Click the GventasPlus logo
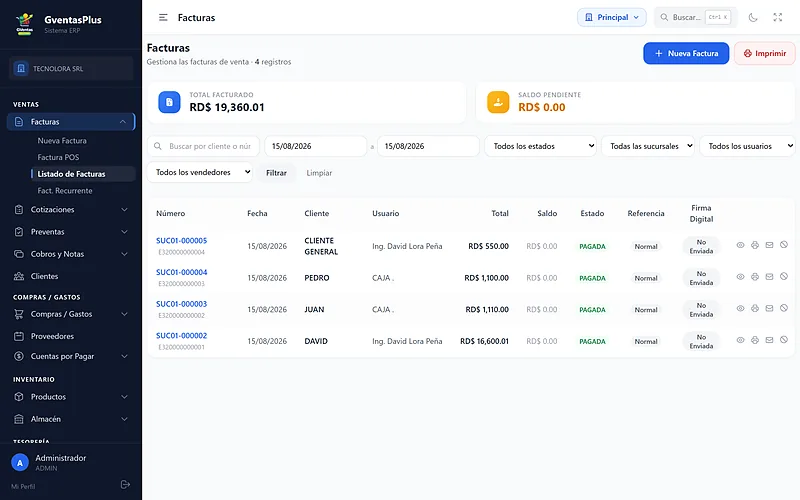The width and height of the screenshot is (800, 500). pos(24,23)
